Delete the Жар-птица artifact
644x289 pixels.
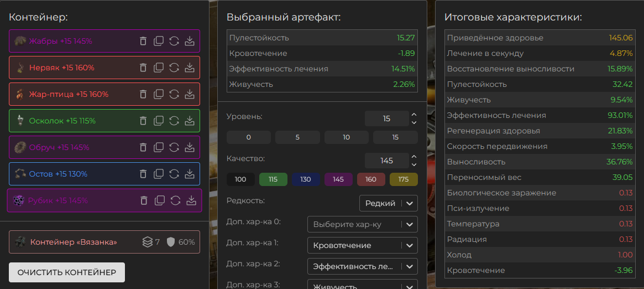tap(143, 94)
